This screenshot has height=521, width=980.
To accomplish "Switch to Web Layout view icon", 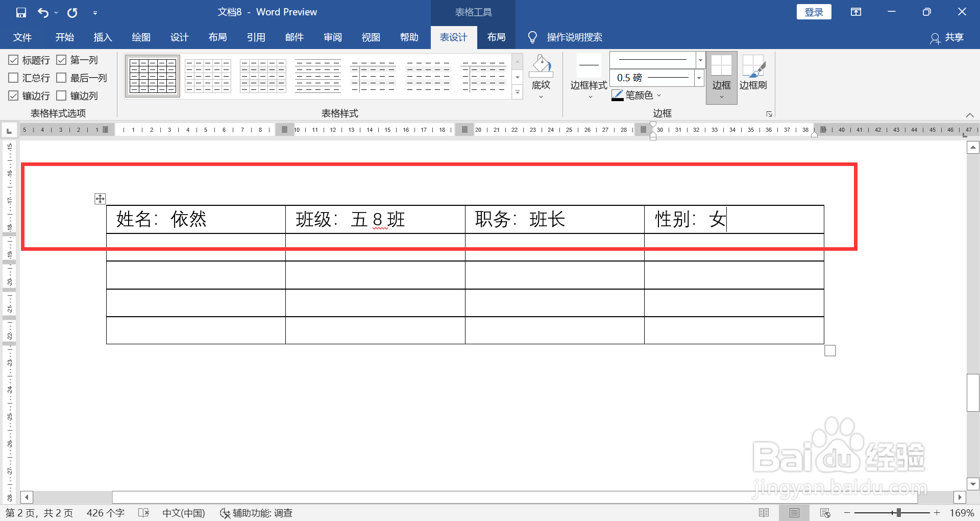I will [x=825, y=513].
